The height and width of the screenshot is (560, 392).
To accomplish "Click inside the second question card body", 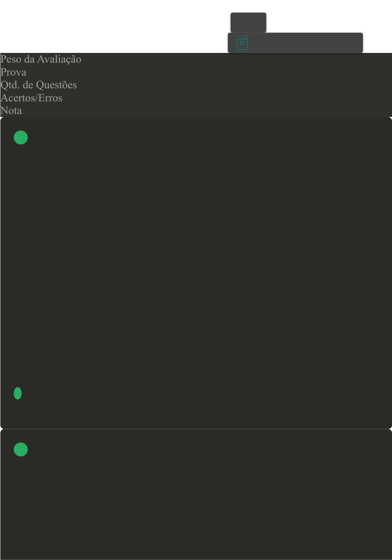I will 196,503.
